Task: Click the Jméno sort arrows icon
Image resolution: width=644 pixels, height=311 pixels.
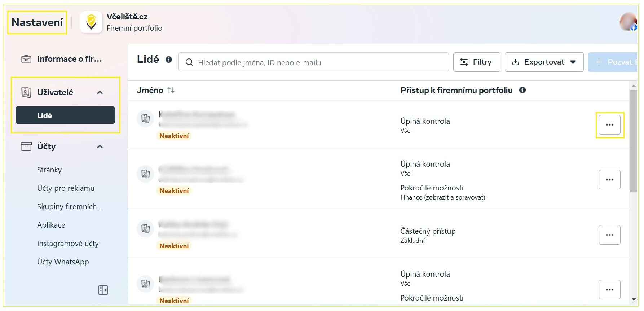Action: [x=171, y=90]
